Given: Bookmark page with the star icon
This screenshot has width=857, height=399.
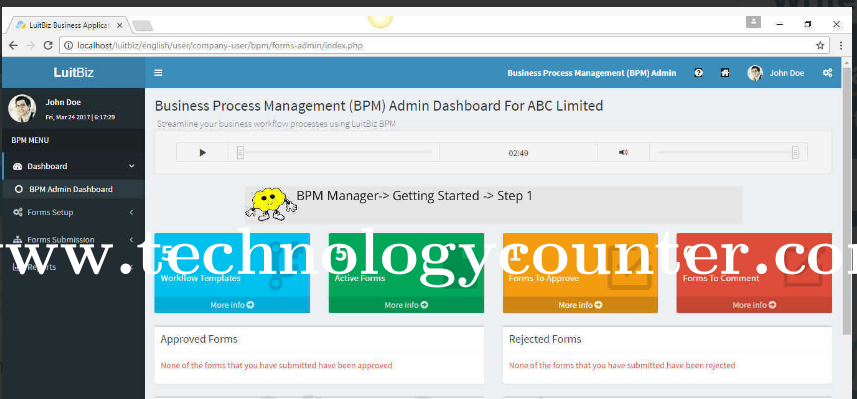Looking at the screenshot, I should point(820,46).
